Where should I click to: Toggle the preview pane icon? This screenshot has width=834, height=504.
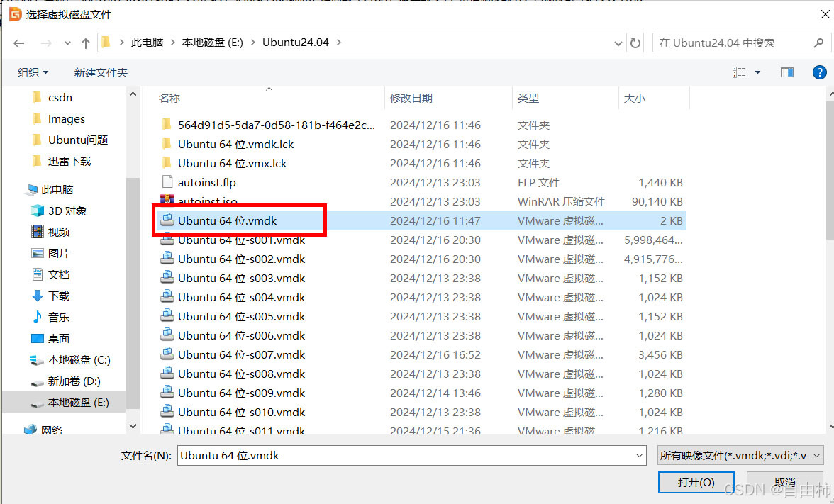tap(787, 72)
